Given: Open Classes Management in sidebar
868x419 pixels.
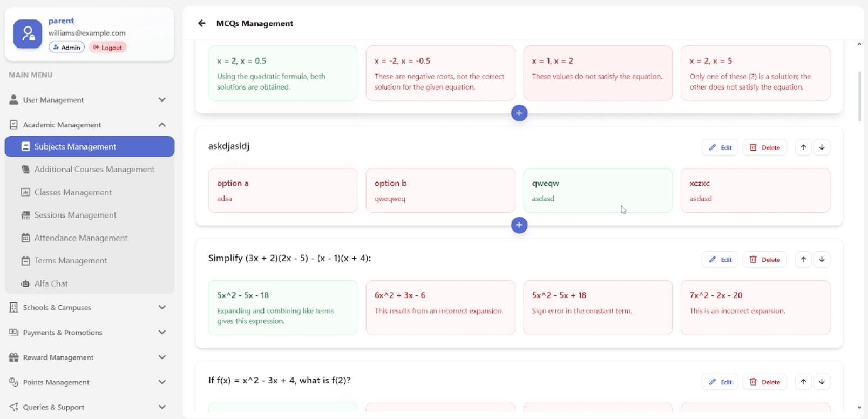Looking at the screenshot, I should point(73,192).
